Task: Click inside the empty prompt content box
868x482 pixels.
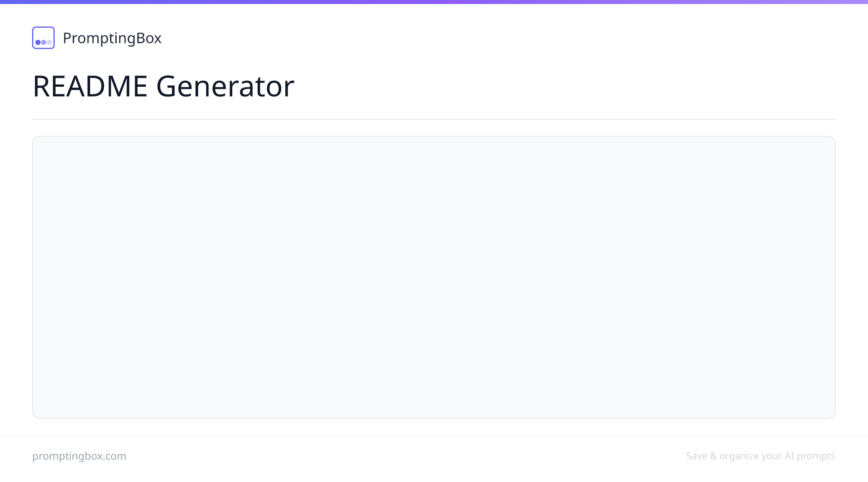Action: 434,277
